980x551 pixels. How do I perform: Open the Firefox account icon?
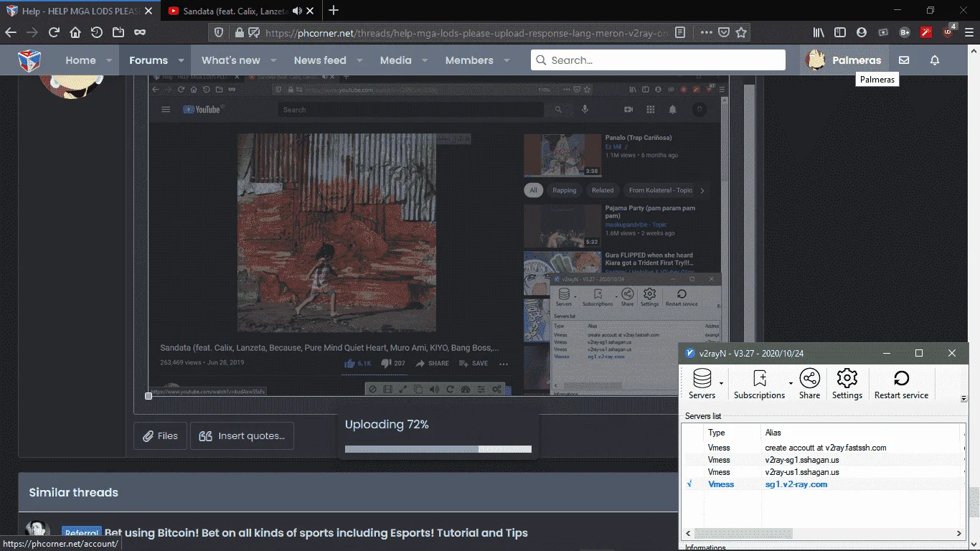coord(862,32)
